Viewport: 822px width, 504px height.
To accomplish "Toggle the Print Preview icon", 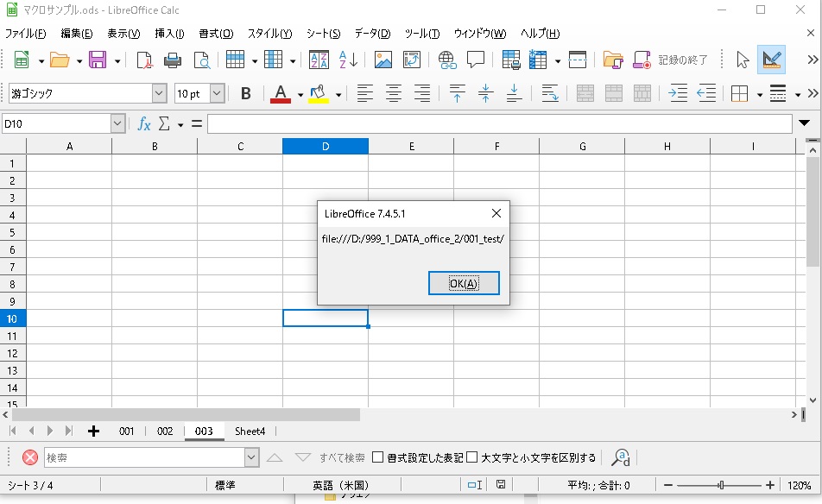I will pos(202,60).
